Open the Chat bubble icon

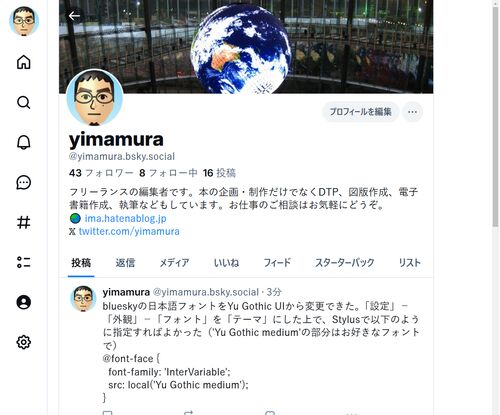[x=24, y=182]
